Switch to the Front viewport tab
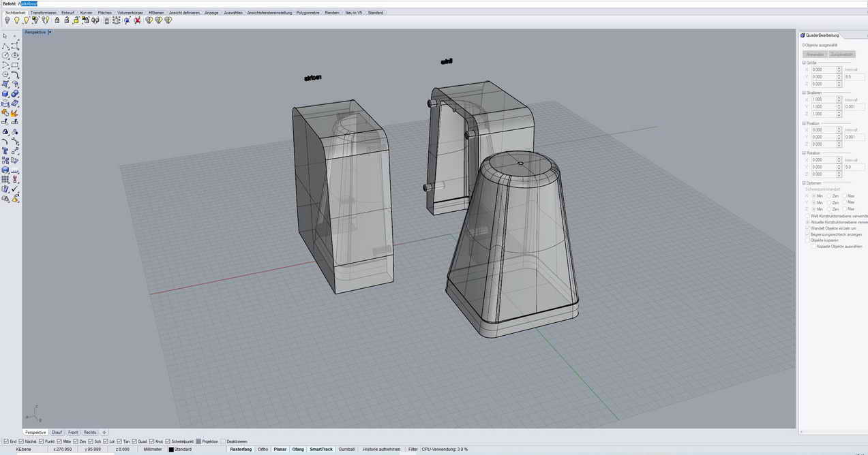 73,433
